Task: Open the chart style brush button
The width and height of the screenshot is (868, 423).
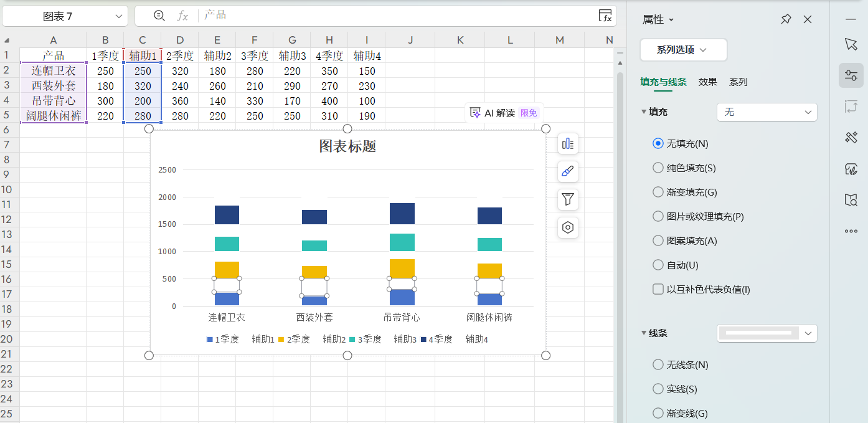Action: pyautogui.click(x=568, y=171)
